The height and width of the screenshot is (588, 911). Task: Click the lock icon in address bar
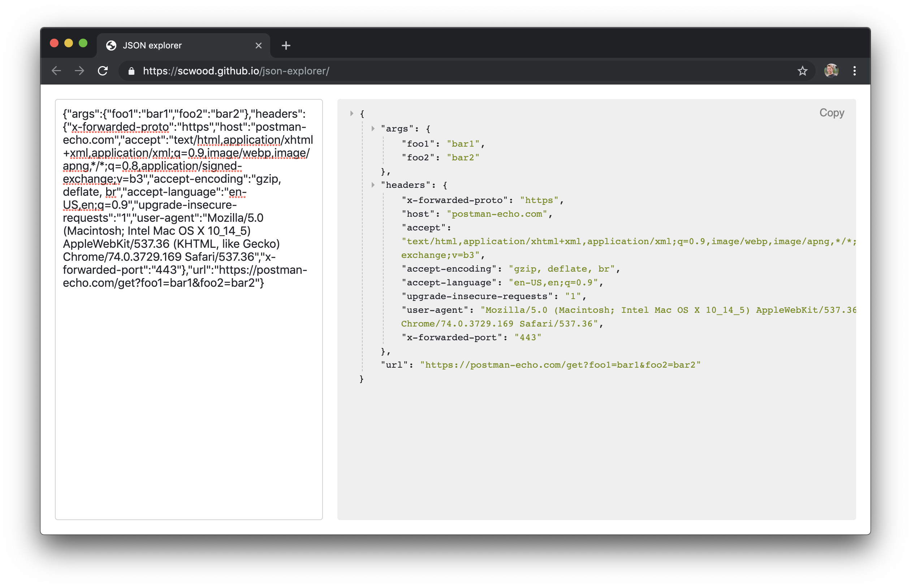coord(131,72)
